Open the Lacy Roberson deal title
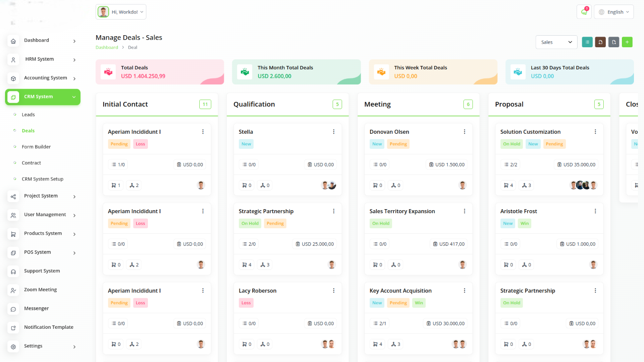 [x=258, y=291]
